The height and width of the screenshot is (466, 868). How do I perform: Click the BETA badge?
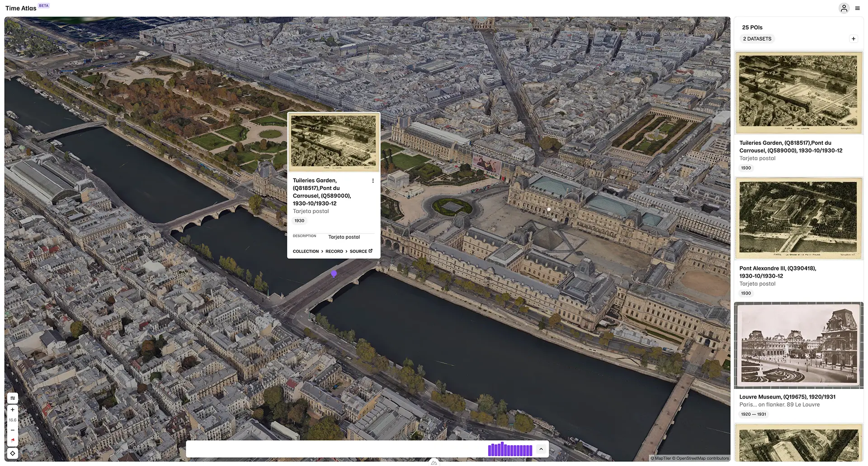pyautogui.click(x=44, y=6)
